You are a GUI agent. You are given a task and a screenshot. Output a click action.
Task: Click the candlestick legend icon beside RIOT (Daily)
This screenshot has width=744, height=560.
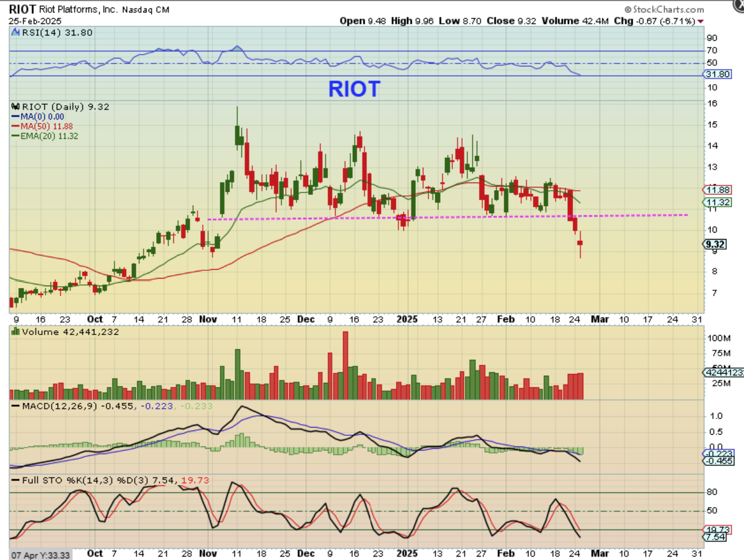pos(16,107)
